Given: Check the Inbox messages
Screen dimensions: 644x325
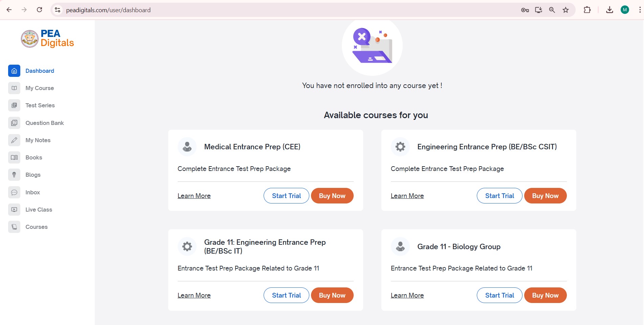Looking at the screenshot, I should point(32,192).
